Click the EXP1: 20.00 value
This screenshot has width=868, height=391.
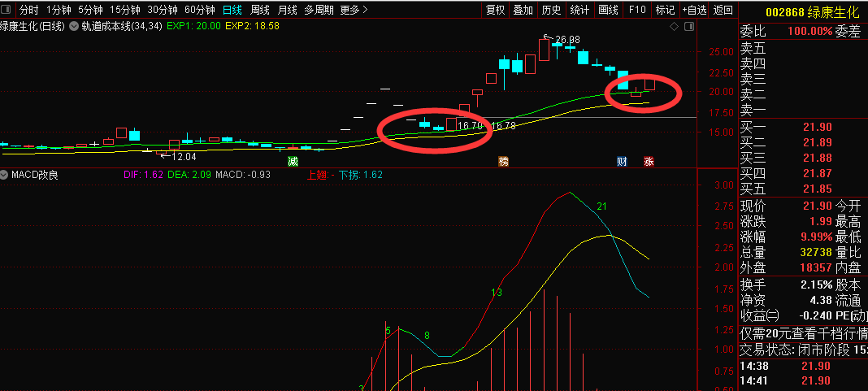(x=193, y=26)
